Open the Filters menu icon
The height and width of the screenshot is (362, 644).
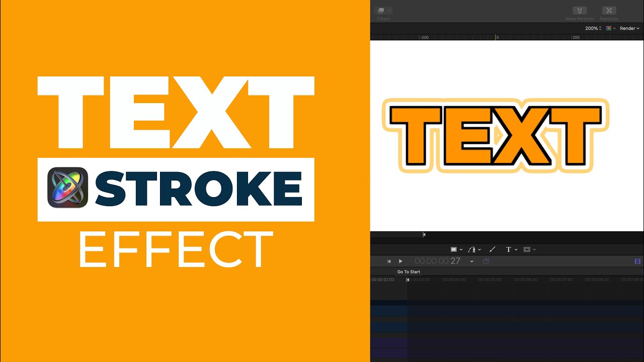(381, 11)
